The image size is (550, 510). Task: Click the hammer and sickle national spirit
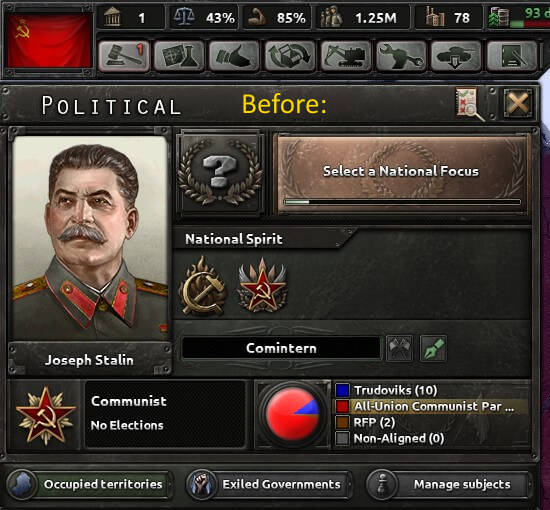coord(203,287)
